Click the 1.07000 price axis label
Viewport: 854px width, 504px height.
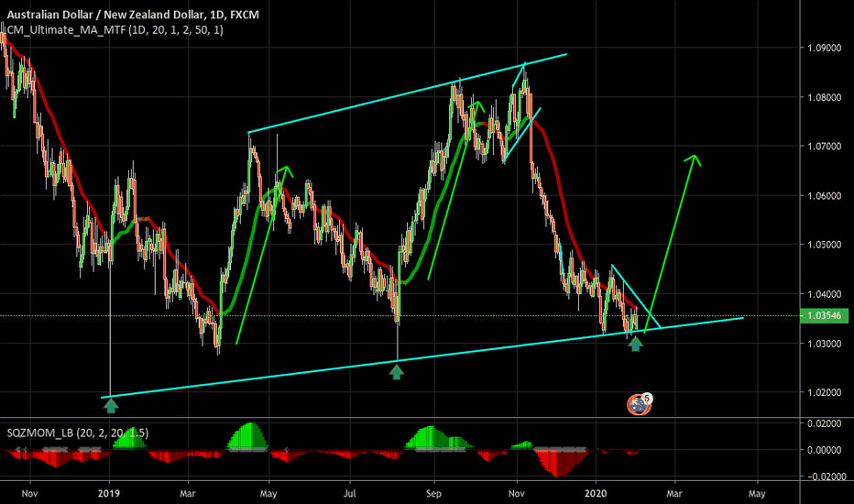point(824,147)
